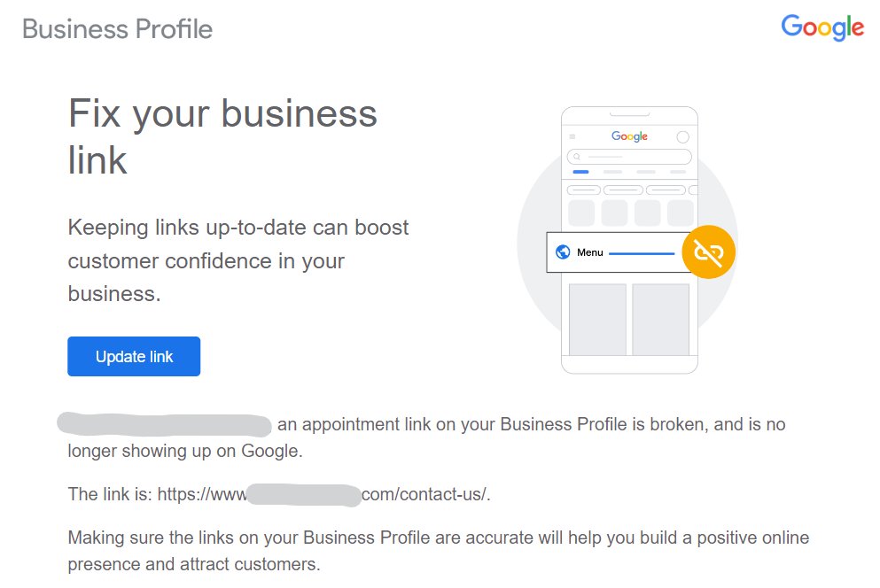
Task: Click the Menu label in the illustration
Action: click(590, 252)
